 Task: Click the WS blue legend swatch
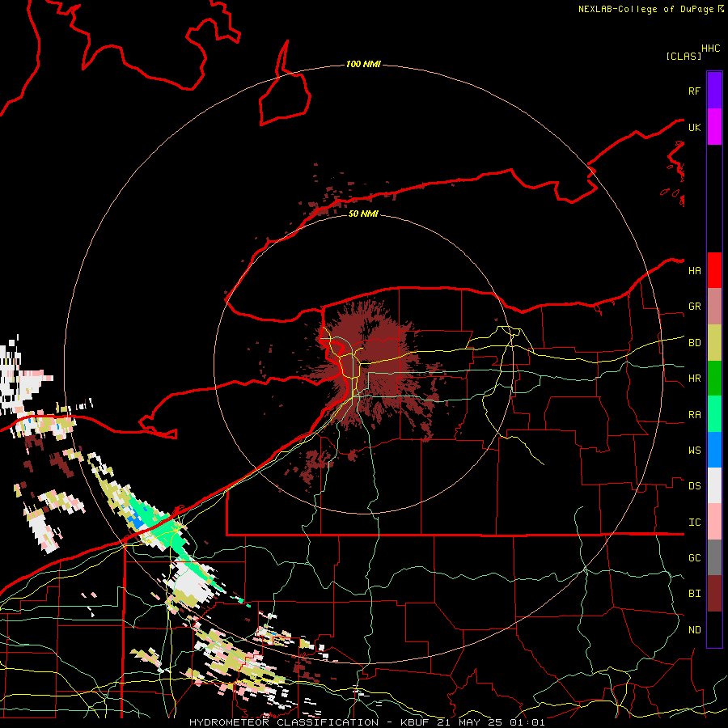tap(714, 450)
